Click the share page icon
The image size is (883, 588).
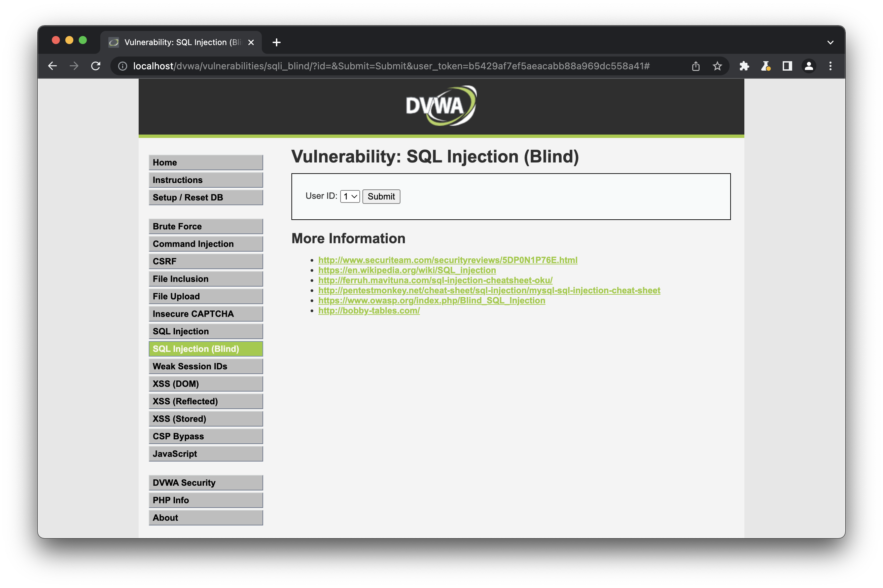tap(696, 66)
